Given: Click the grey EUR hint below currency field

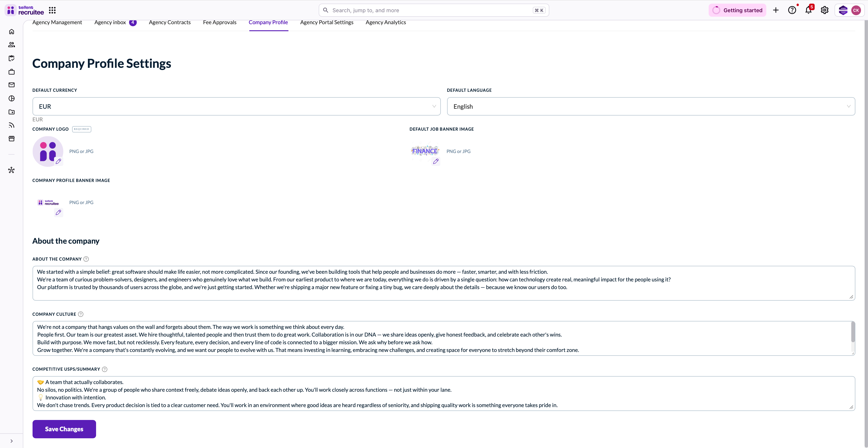Looking at the screenshot, I should tap(38, 120).
